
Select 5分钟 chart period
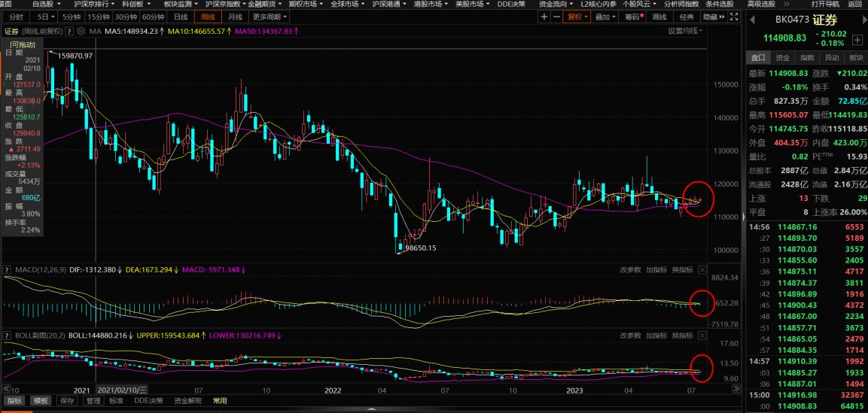pos(72,17)
